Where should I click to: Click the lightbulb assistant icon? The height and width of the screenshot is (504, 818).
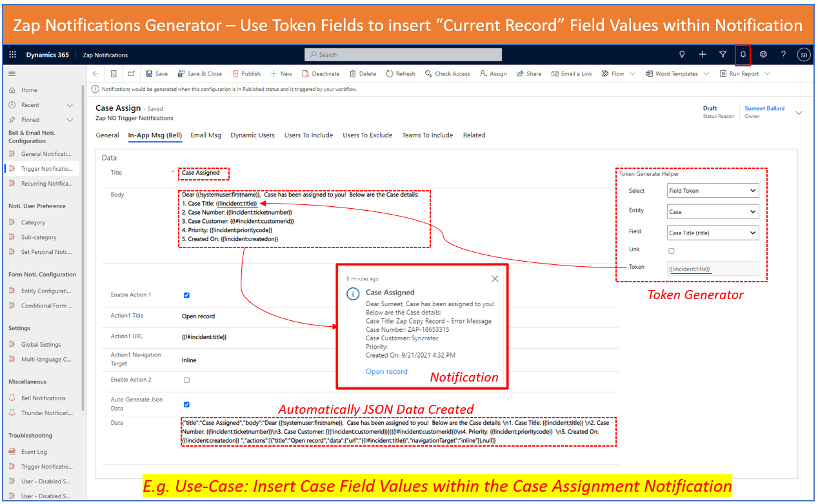point(683,55)
